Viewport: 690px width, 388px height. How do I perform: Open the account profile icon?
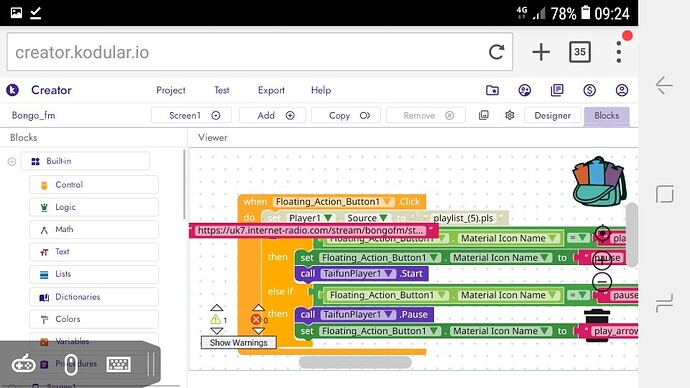(x=622, y=90)
